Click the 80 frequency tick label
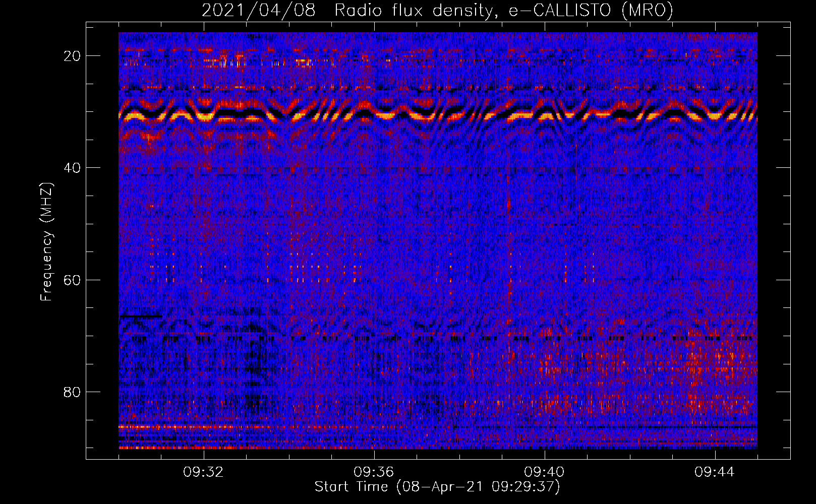Image resolution: width=816 pixels, height=504 pixels. pyautogui.click(x=72, y=392)
